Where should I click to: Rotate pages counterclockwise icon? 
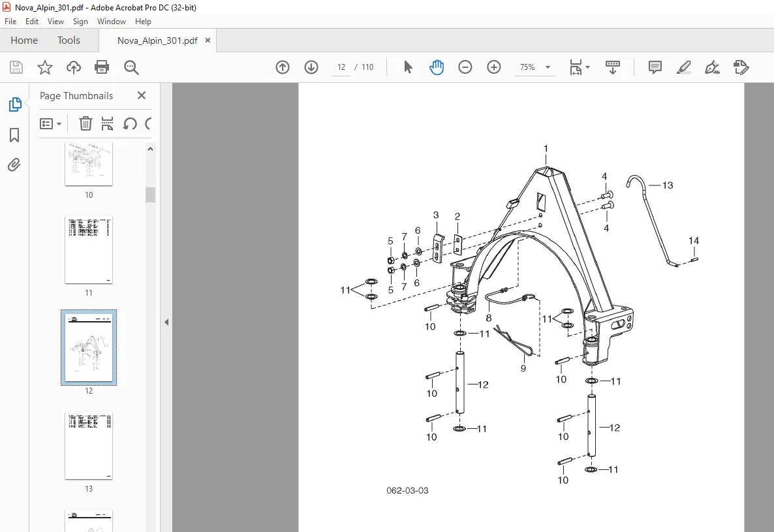(x=130, y=123)
